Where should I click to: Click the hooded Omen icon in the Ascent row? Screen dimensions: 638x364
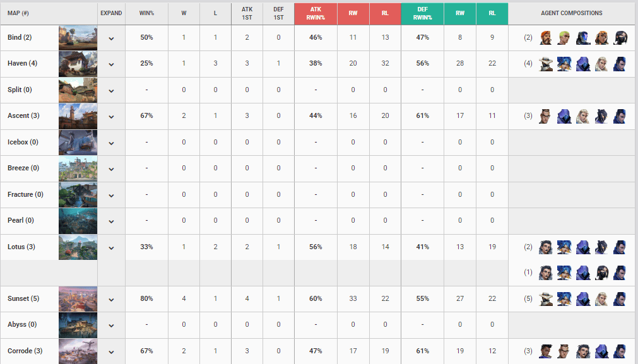(564, 116)
